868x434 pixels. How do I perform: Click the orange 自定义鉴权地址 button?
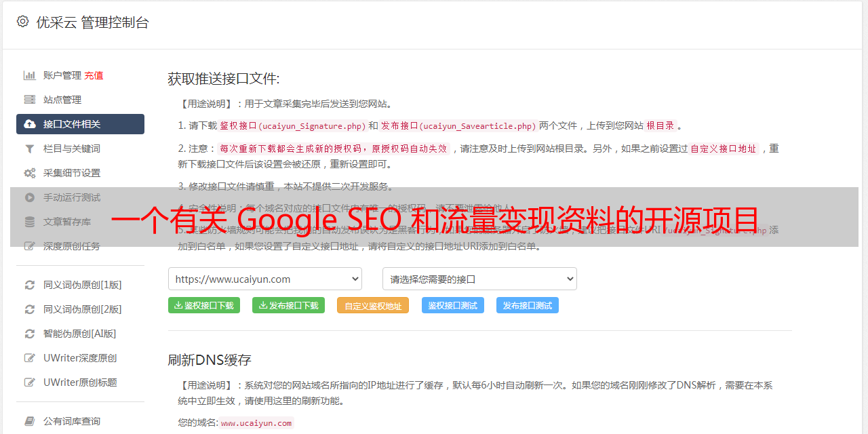coord(373,305)
